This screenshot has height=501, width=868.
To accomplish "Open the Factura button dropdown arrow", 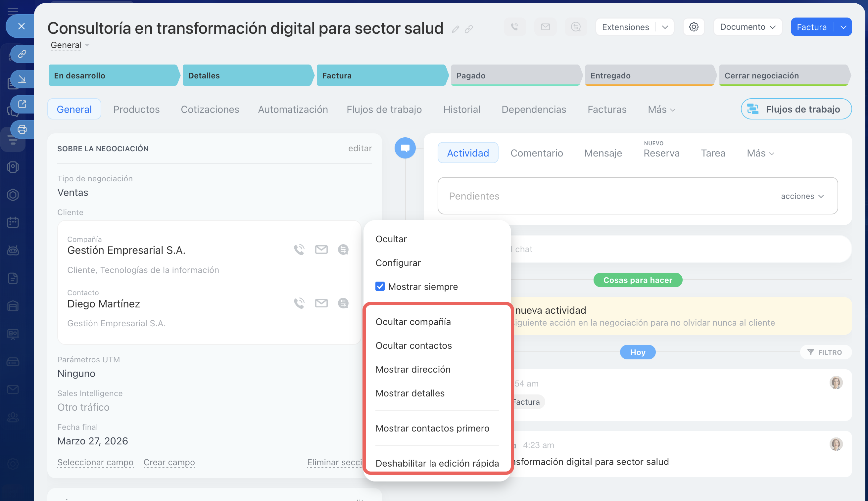I will pos(843,27).
